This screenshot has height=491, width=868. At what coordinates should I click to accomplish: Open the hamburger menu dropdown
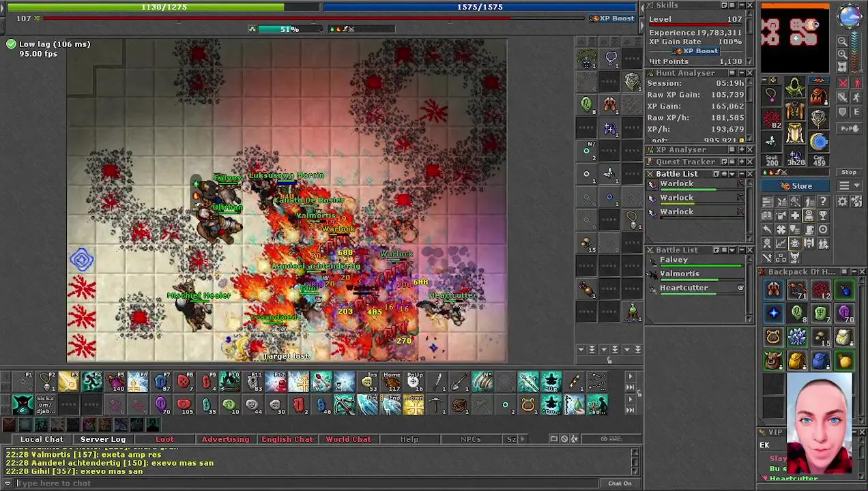pyautogui.click(x=849, y=186)
